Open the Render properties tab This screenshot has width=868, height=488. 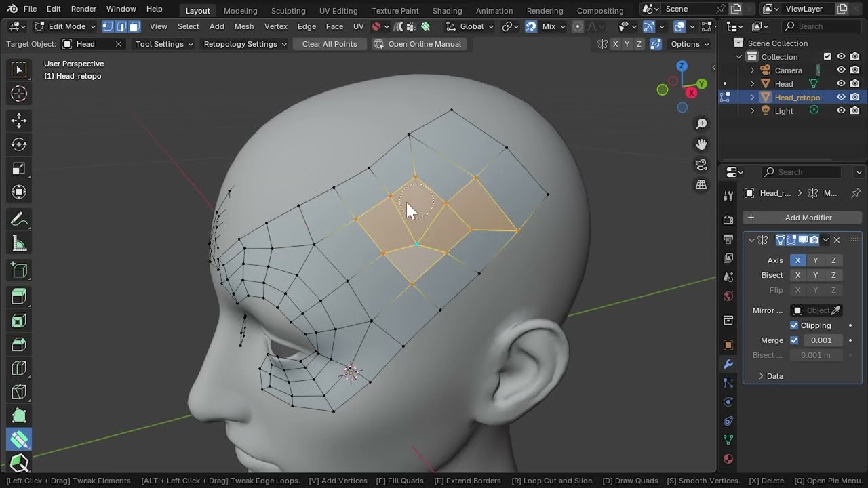point(728,220)
